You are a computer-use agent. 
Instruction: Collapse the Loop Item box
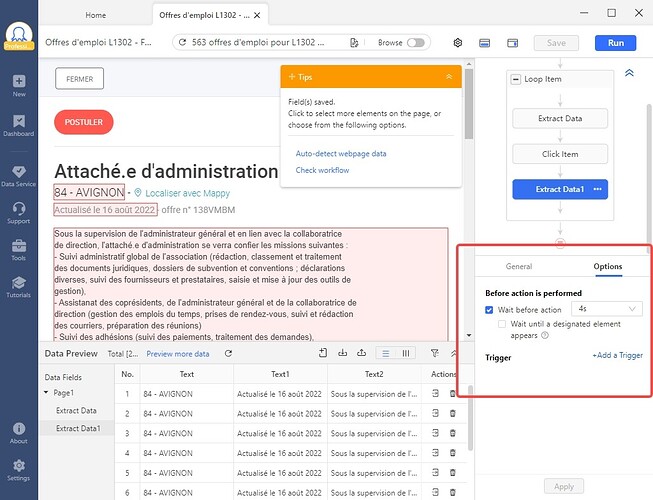[x=516, y=79]
